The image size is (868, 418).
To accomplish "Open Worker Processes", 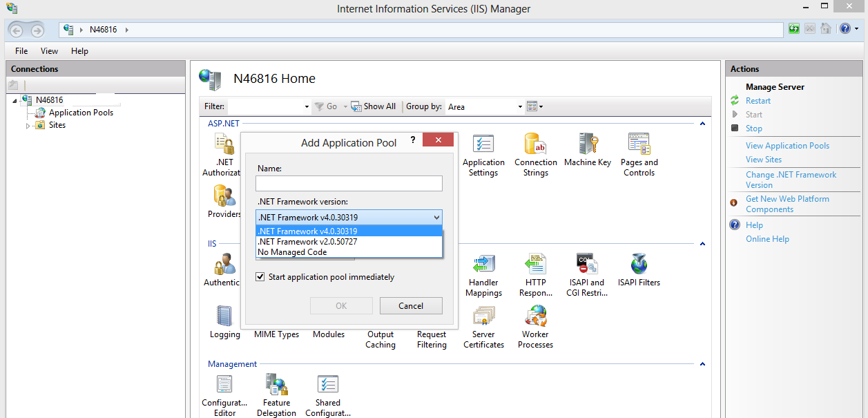I will point(534,321).
